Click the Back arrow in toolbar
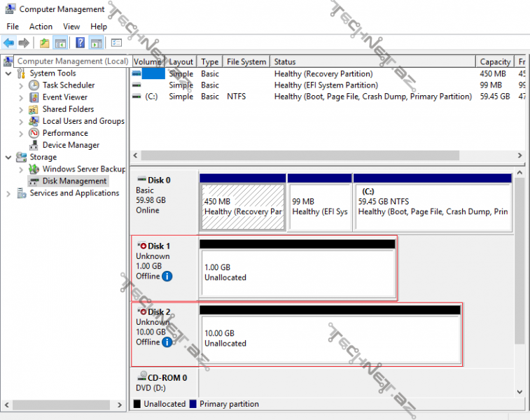This screenshot has height=420, width=530. pyautogui.click(x=8, y=43)
